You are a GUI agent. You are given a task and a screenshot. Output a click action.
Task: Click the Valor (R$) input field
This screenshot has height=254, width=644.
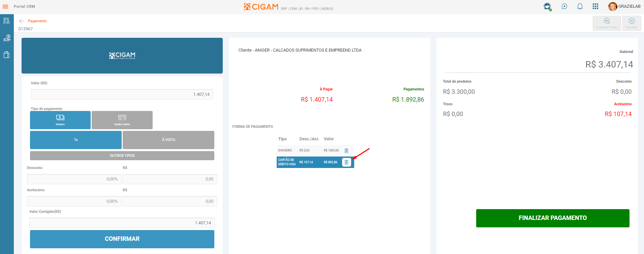click(x=122, y=94)
